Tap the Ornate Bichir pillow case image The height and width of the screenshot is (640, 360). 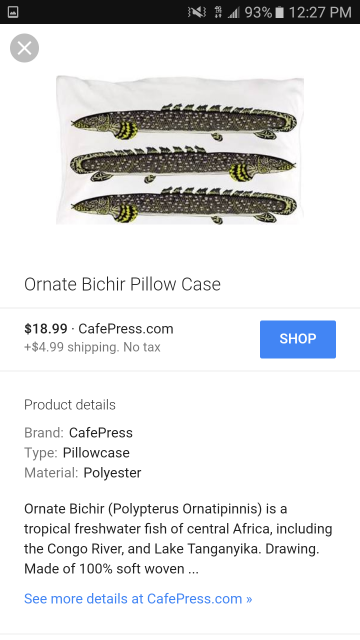point(180,150)
